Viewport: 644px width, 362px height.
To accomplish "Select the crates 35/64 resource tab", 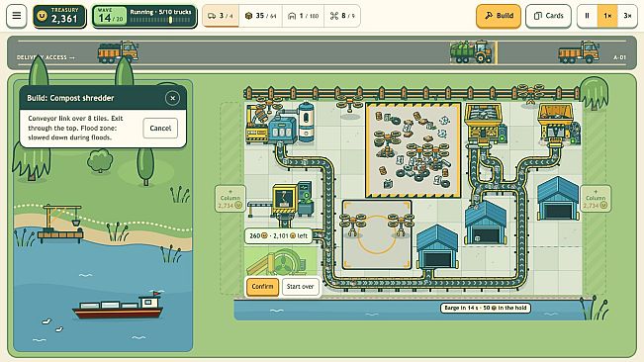I will pyautogui.click(x=260, y=16).
